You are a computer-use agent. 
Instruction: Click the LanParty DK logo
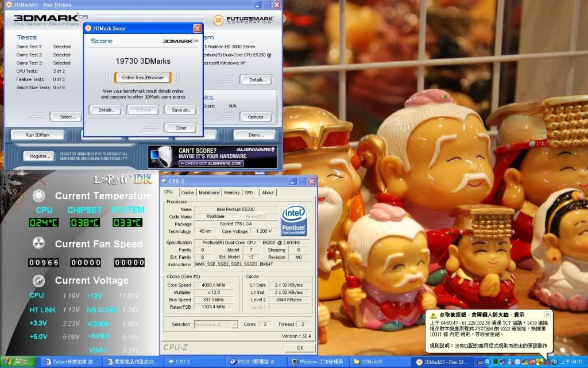tap(123, 180)
